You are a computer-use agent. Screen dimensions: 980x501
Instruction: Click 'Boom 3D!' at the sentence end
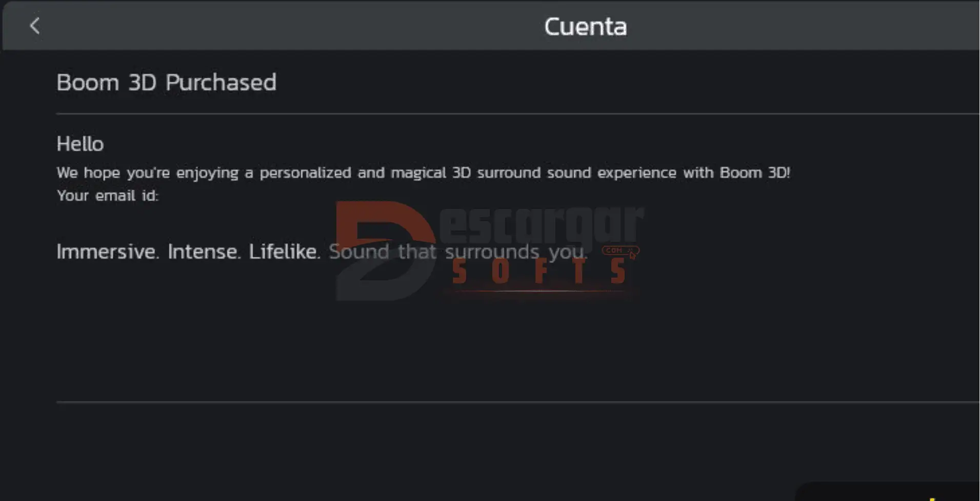coord(755,172)
